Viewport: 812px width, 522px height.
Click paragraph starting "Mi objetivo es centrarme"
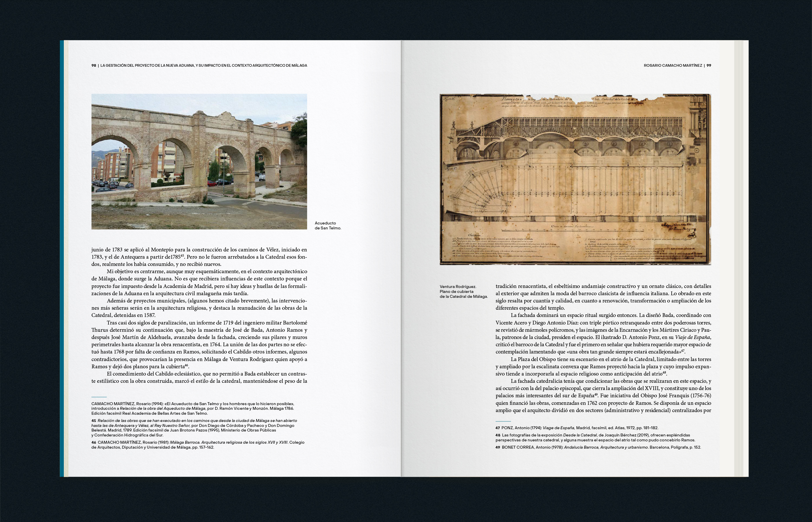[x=199, y=282]
